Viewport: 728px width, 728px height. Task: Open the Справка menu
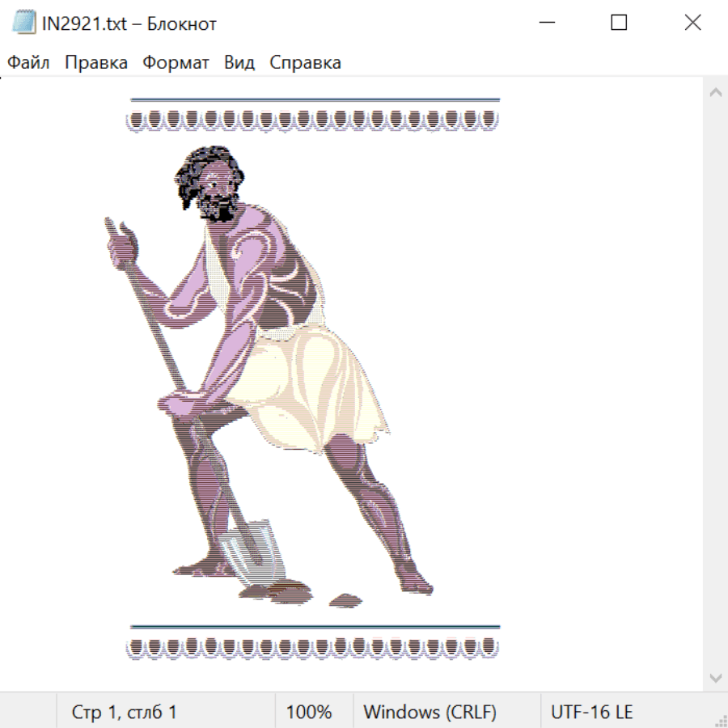[305, 62]
